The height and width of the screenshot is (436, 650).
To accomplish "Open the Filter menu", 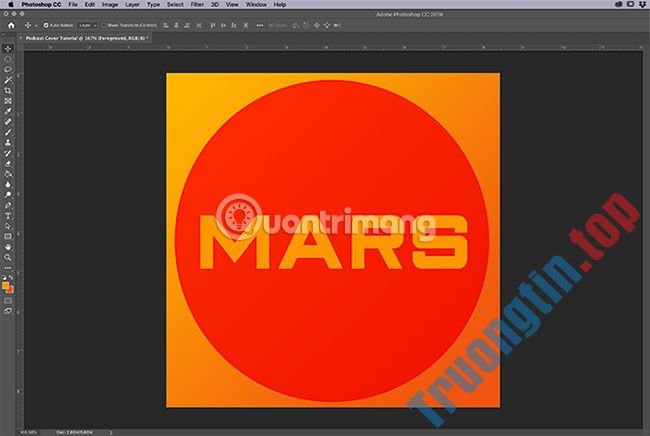I will 197,5.
